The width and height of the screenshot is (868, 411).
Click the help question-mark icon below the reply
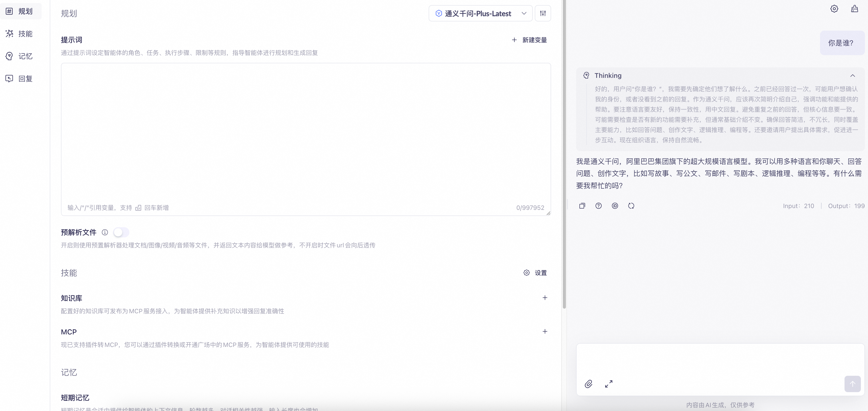[x=598, y=206]
